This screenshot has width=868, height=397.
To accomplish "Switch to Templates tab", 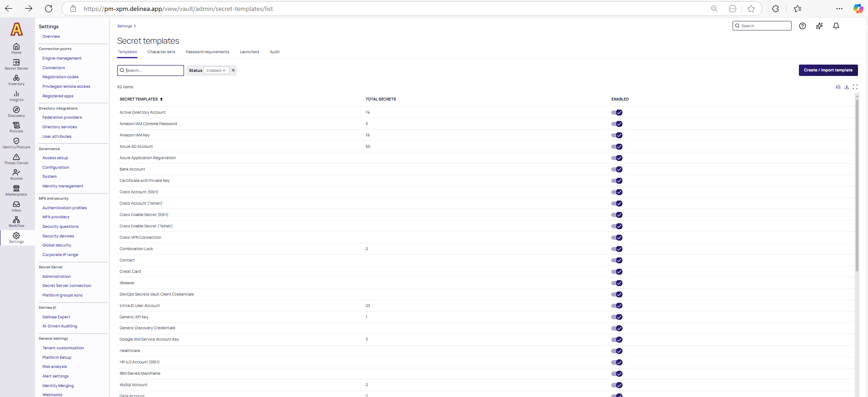I will [x=127, y=52].
